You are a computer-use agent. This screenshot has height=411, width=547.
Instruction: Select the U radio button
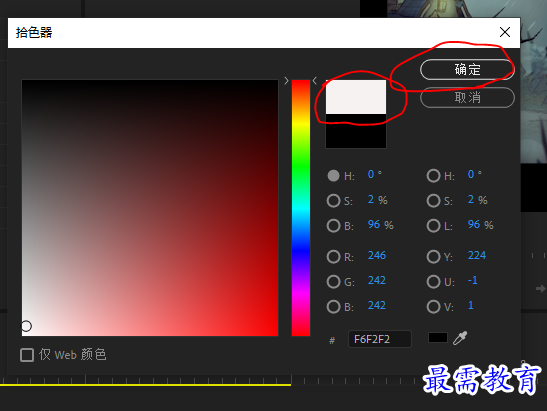click(433, 282)
